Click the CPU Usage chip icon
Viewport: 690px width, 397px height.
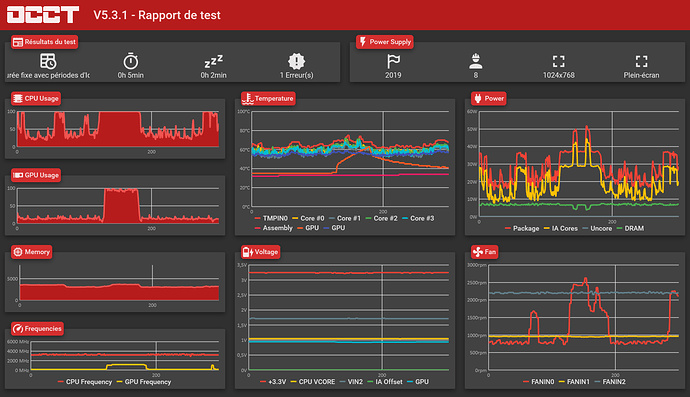tap(18, 99)
